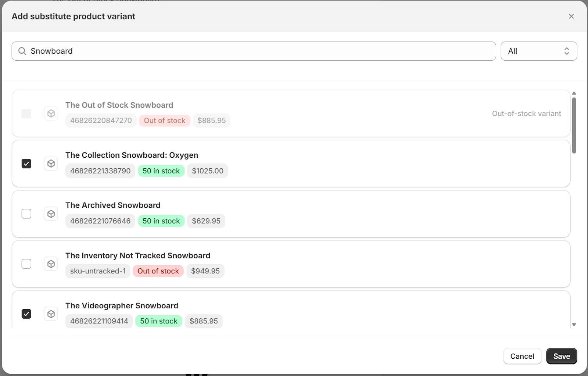Check The Archived Snowboard checkbox

26,214
